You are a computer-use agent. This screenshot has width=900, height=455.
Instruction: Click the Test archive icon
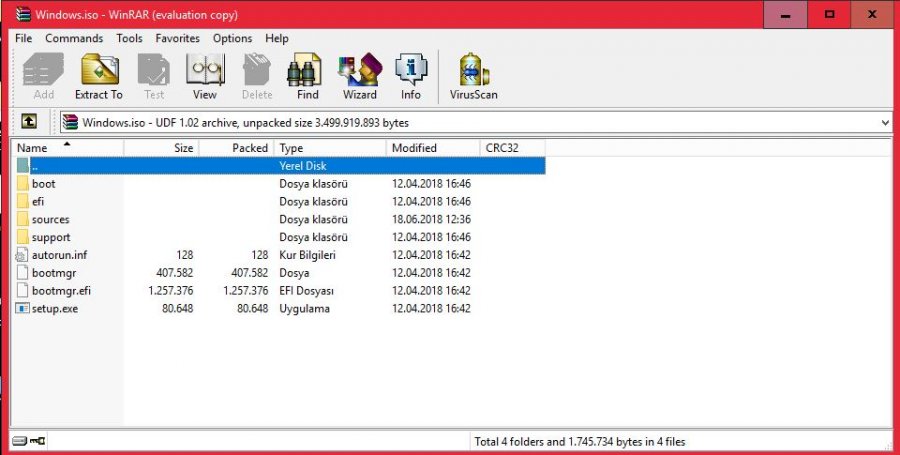pos(154,69)
